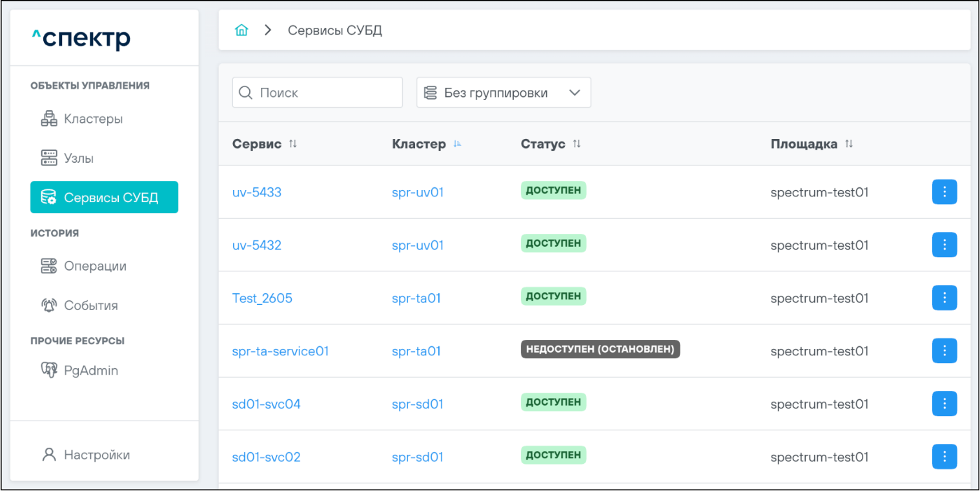Open three-dot actions menu for Test_2605
The image size is (980, 491).
[944, 298]
